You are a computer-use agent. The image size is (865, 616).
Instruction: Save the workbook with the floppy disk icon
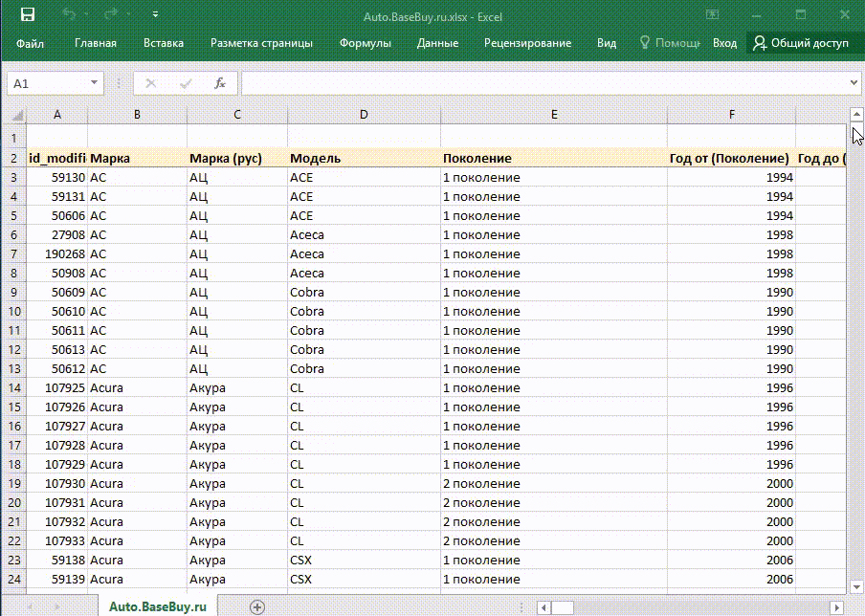(x=27, y=15)
